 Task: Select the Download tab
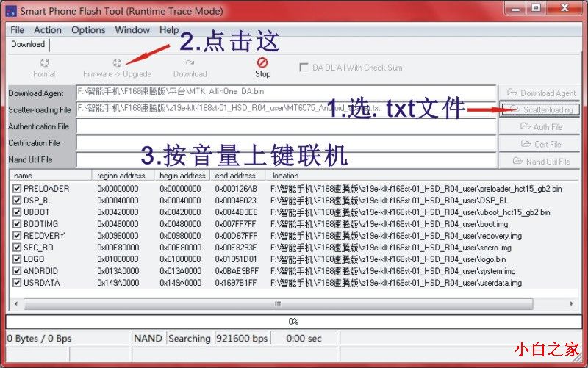click(28, 44)
